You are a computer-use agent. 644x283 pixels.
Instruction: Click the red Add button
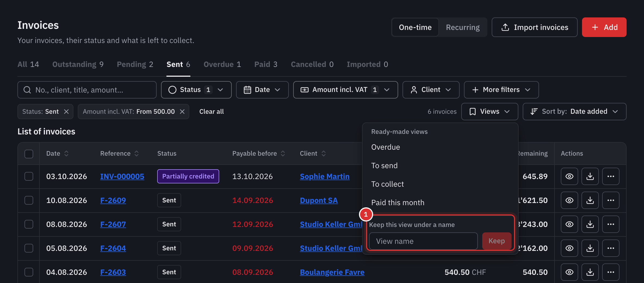[x=604, y=27]
